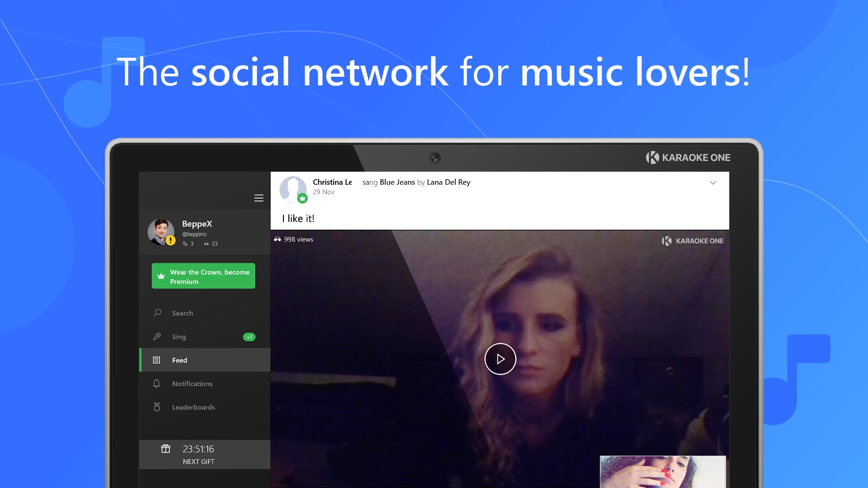Expand the post options chevron

click(713, 183)
